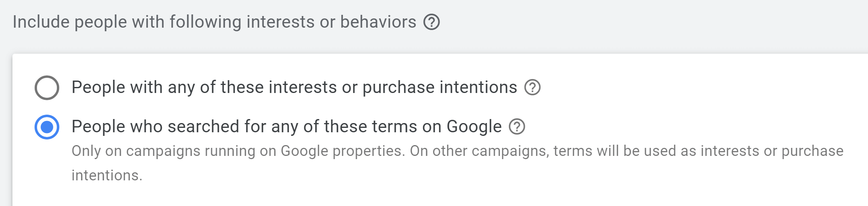868x206 pixels.
Task: Select the interests or purchase intentions radio
Action: (x=47, y=87)
